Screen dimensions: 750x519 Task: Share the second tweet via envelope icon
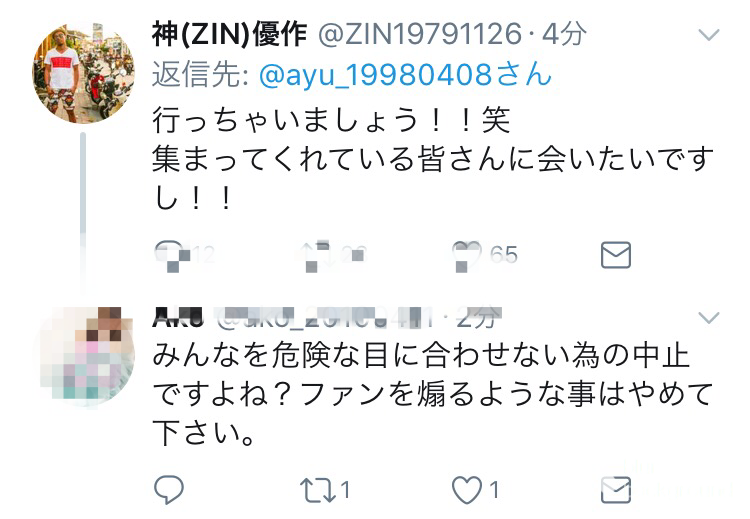616,490
